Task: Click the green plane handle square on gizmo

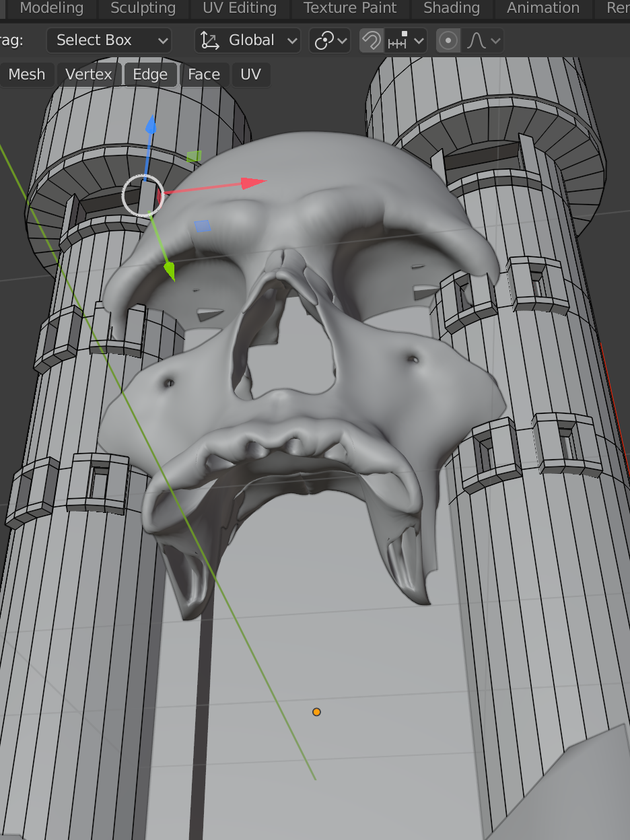Action: [x=194, y=157]
